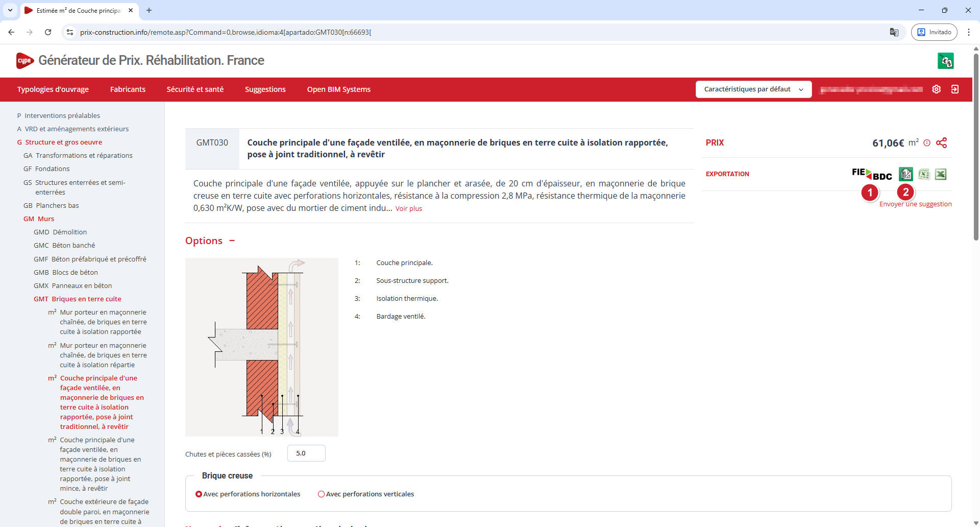Click the green calculator export icon
This screenshot has height=527, width=980.
coord(906,174)
